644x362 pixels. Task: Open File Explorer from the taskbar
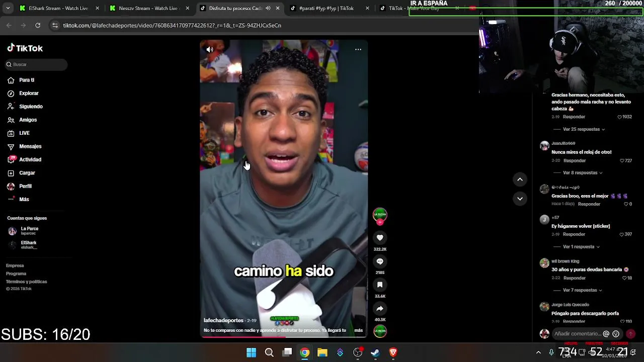point(322,352)
